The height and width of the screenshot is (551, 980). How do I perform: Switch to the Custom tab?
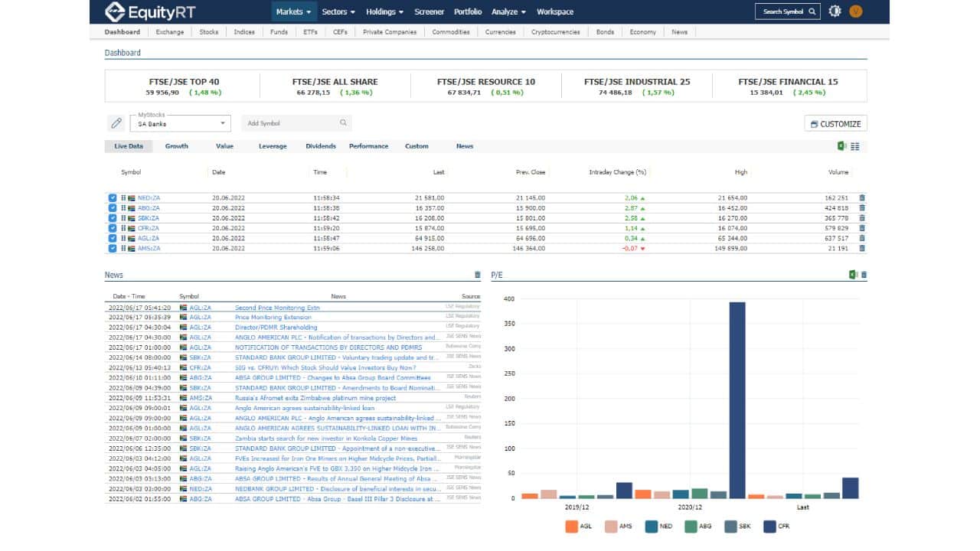(417, 146)
